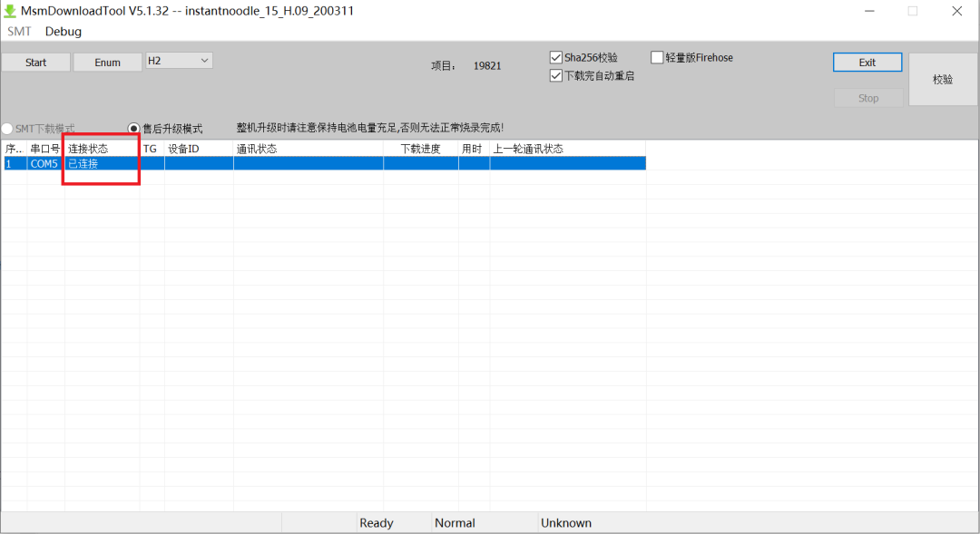980x534 pixels.
Task: Enable the 轻量版Firehose checkbox
Action: tap(657, 57)
